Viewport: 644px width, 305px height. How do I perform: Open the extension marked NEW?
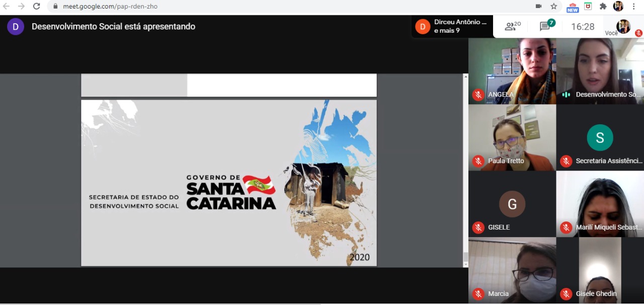click(573, 7)
